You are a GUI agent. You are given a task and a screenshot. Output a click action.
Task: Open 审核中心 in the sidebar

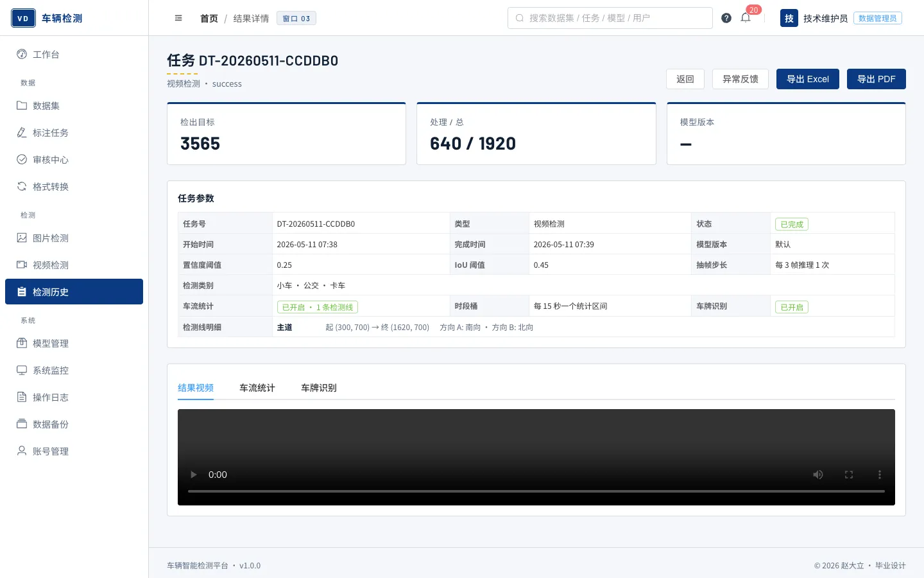click(x=74, y=160)
